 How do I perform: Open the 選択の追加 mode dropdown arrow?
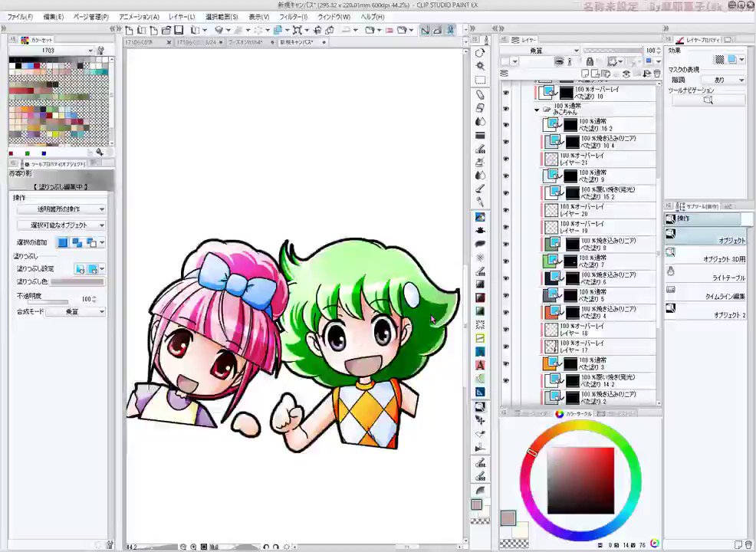coord(102,242)
